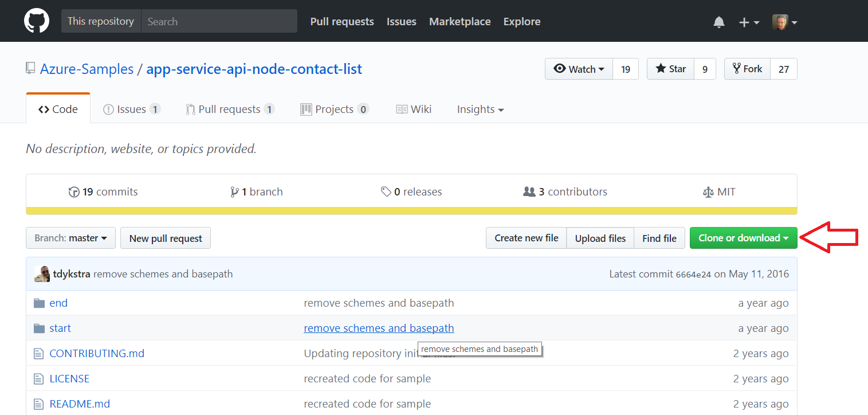Screen dimensions: 868x415
Task: View the 0 releases page
Action: click(411, 191)
